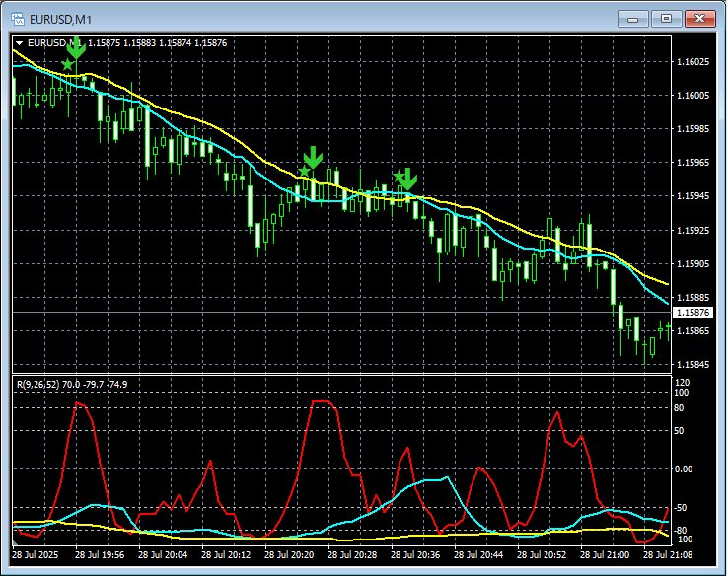Screen dimensions: 728x576
Task: Click the 28 Jul 20:20 time label
Action: coord(289,555)
